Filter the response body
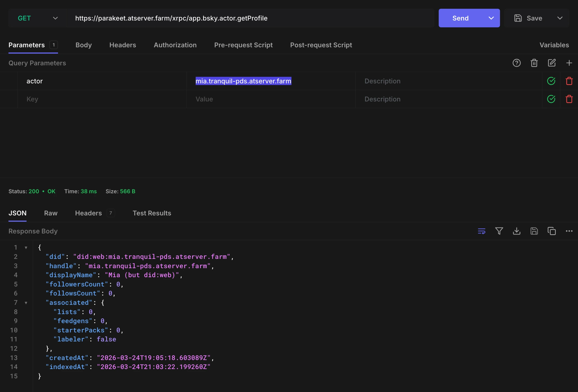The height and width of the screenshot is (392, 578). point(499,231)
